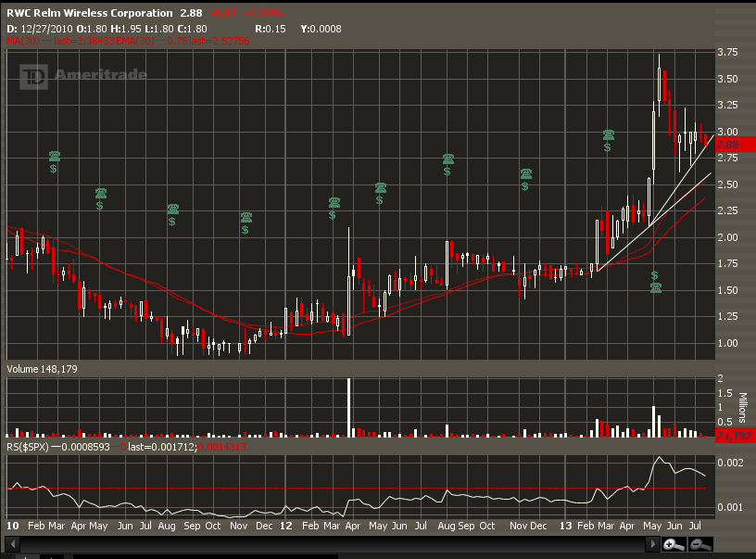Click the dollar marker under the May 2012 phone icon
Image resolution: width=756 pixels, height=559 pixels.
(380, 200)
